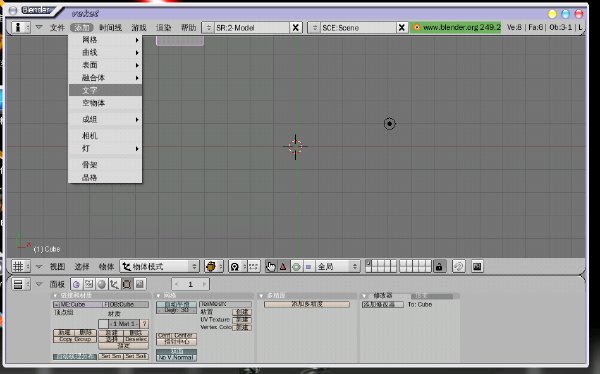Open the Buttons window type selector icon

coord(21,284)
